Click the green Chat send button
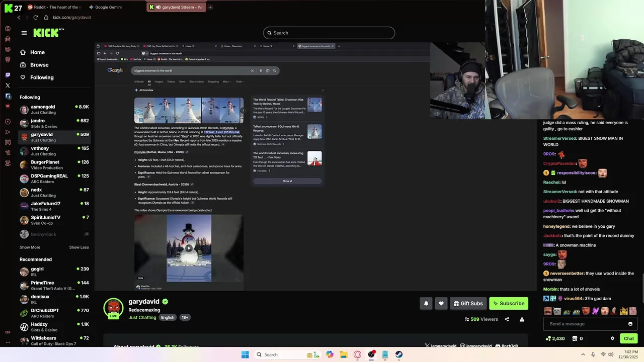This screenshot has height=362, width=644. pos(629,339)
